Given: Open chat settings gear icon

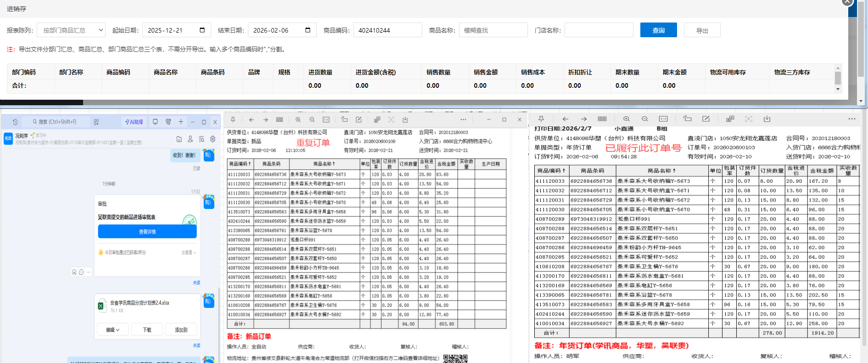Looking at the screenshot, I should 213,139.
